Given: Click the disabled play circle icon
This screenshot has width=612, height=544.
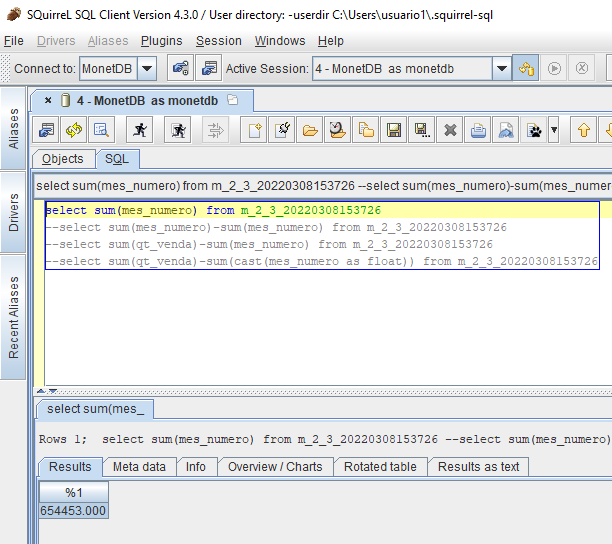Looking at the screenshot, I should (x=554, y=68).
